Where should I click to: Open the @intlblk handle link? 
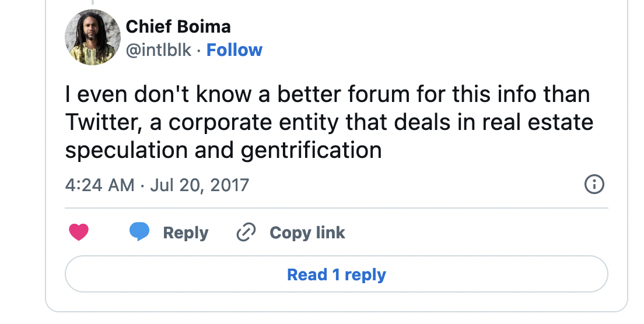pyautogui.click(x=159, y=50)
